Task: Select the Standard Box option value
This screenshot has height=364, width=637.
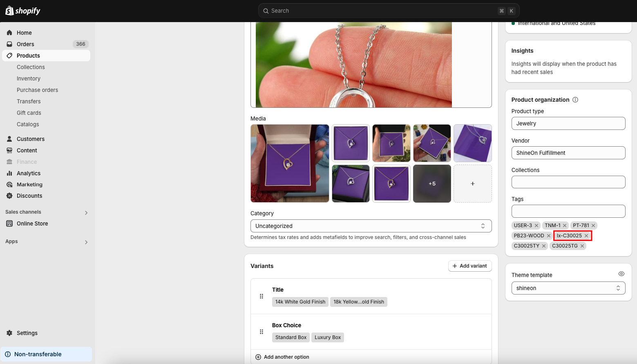Action: tap(291, 337)
